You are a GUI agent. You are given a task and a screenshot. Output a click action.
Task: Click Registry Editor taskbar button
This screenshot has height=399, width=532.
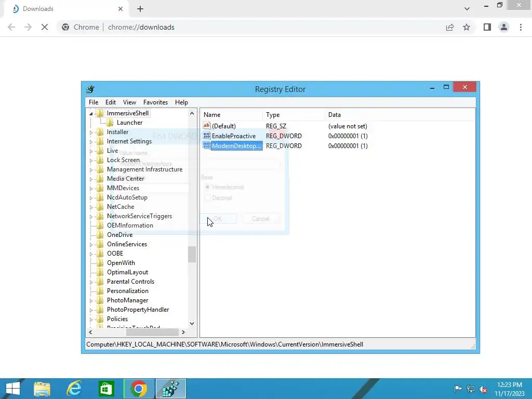tap(170, 389)
